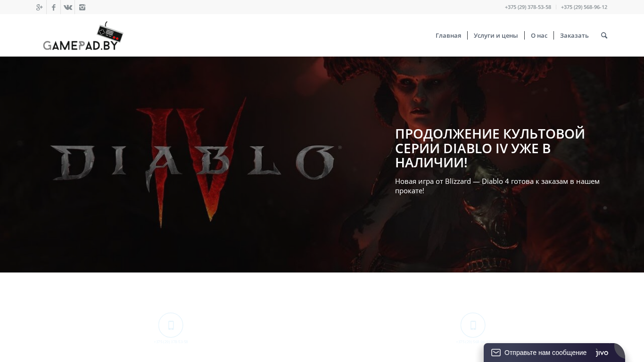Click the left phone circle icon
The width and height of the screenshot is (644, 362).
tap(171, 325)
